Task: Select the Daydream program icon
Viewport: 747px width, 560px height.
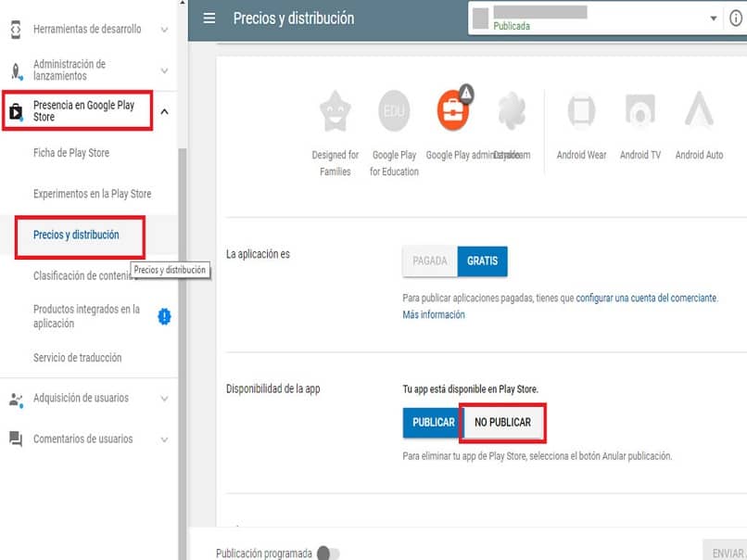Action: 513,109
